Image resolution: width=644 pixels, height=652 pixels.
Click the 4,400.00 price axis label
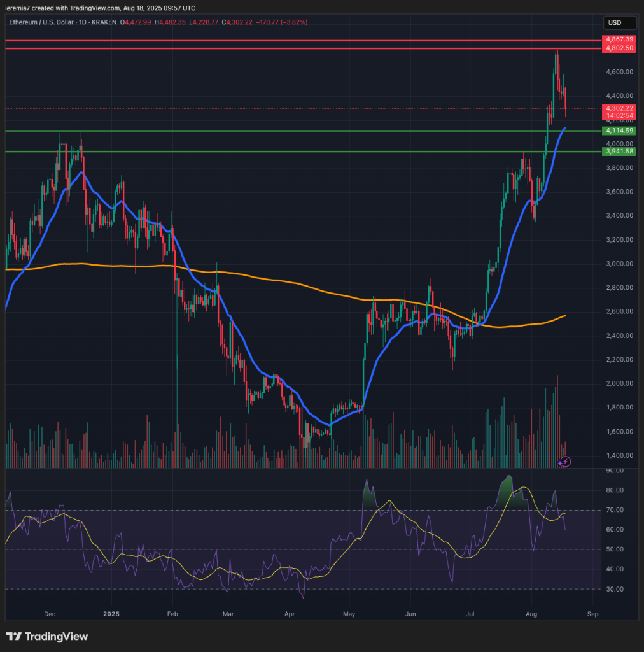[619, 96]
